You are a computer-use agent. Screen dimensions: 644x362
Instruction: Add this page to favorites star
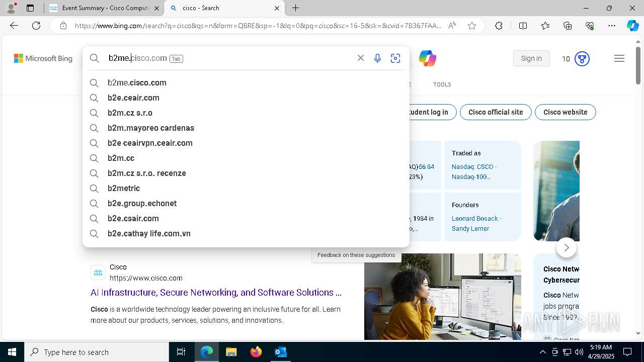(x=472, y=26)
